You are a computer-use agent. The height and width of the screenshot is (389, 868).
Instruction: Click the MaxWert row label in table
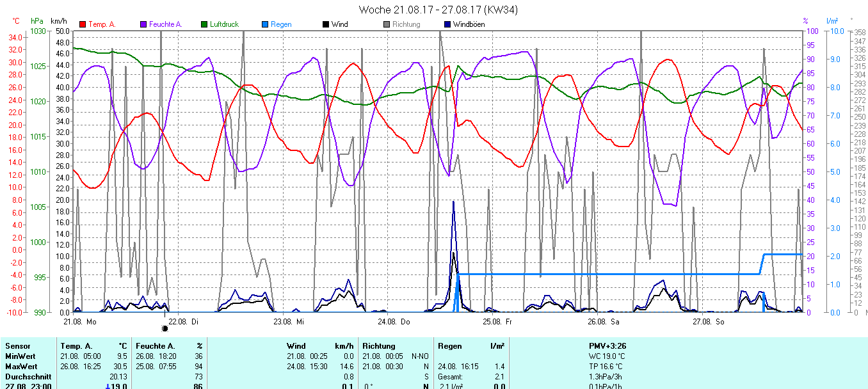coord(19,367)
